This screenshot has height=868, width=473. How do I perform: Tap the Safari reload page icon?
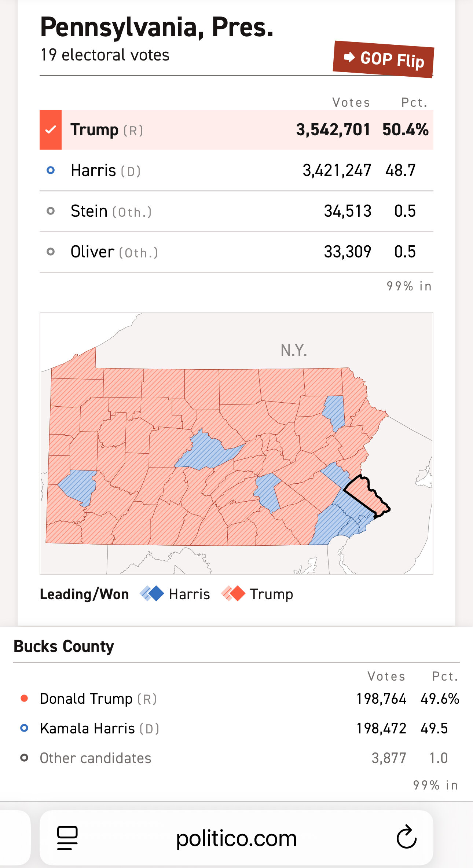point(406,837)
